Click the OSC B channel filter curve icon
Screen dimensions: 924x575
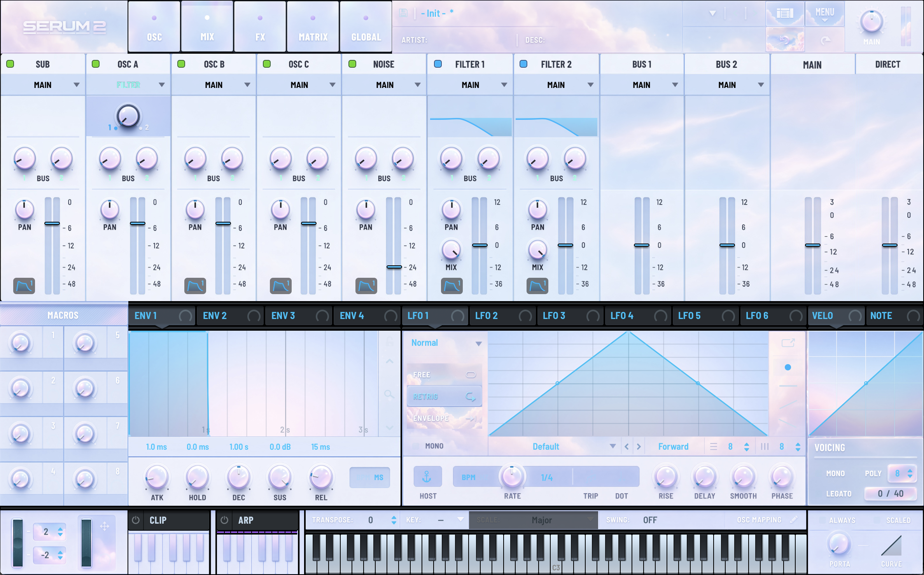(195, 286)
